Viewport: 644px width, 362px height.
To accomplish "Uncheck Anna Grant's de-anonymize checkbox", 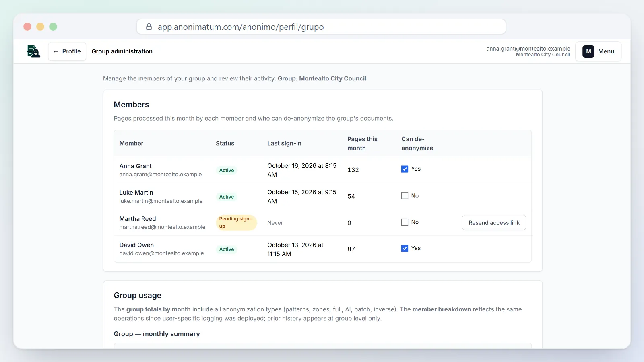I will pyautogui.click(x=405, y=169).
